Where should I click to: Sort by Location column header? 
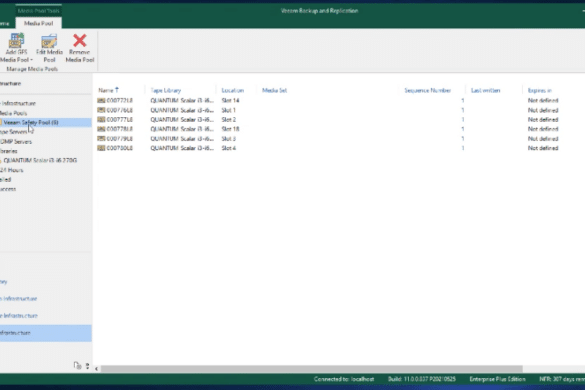[x=232, y=90]
